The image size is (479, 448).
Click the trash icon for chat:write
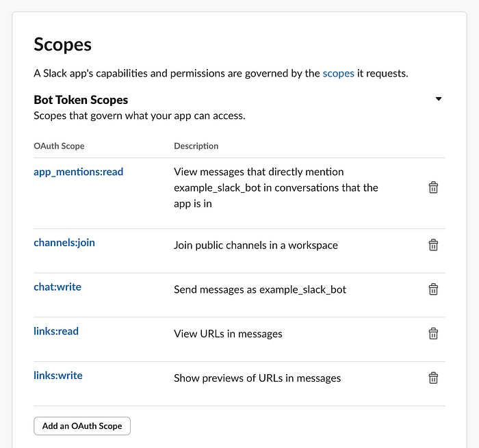pos(433,289)
